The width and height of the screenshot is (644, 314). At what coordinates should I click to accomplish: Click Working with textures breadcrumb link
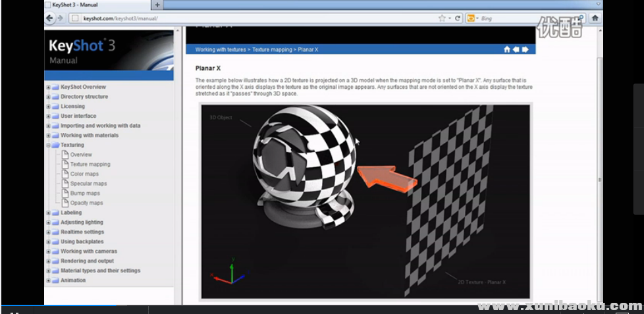coord(220,49)
